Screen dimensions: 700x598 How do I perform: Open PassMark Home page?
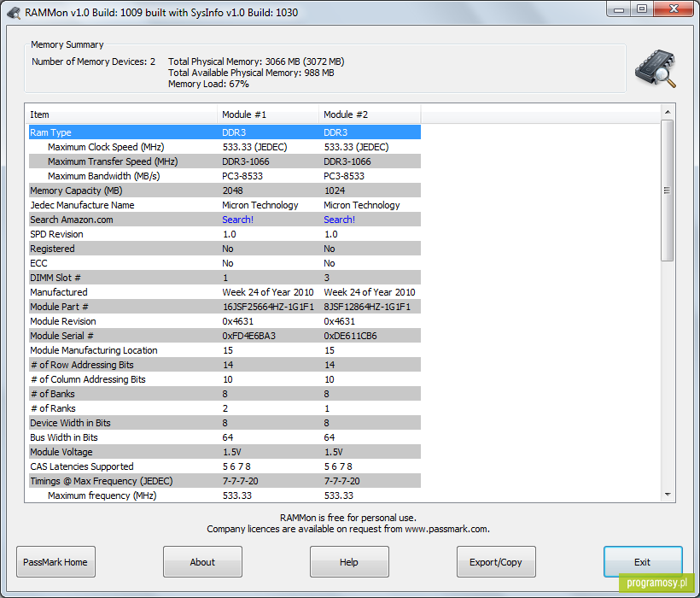(55, 562)
